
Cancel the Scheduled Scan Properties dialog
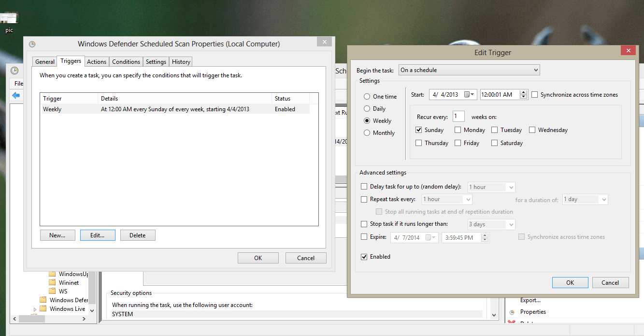[x=306, y=258]
